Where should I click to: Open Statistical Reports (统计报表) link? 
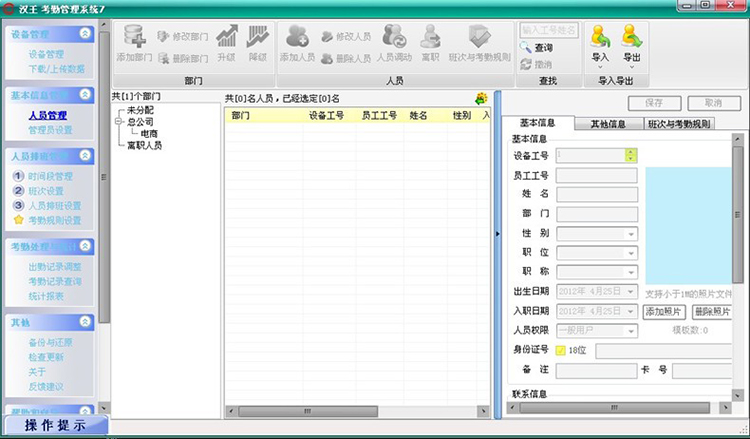[x=46, y=296]
